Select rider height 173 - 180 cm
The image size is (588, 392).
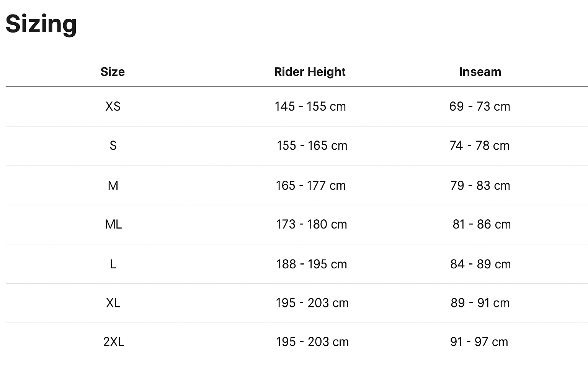(x=312, y=224)
